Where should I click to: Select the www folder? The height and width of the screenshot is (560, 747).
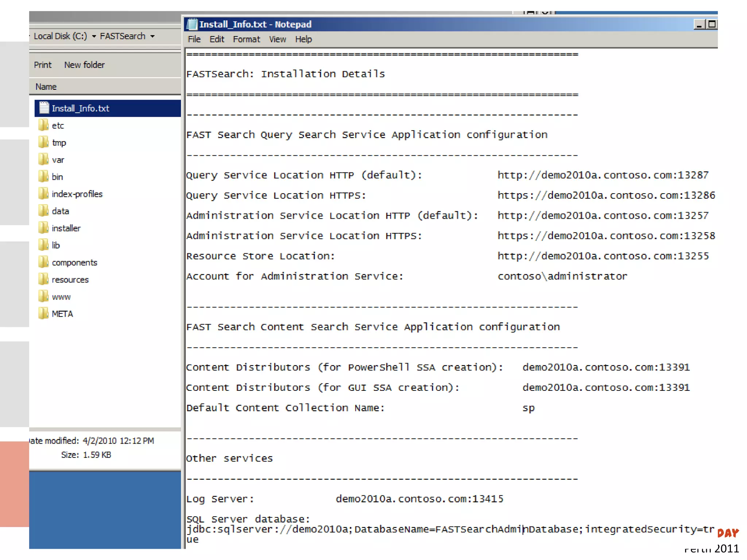click(x=61, y=297)
